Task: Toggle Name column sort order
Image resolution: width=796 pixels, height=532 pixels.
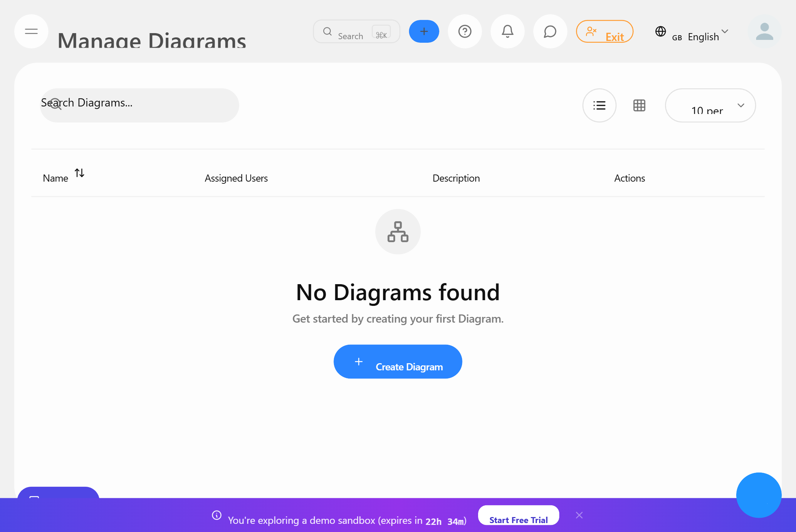Action: click(79, 173)
